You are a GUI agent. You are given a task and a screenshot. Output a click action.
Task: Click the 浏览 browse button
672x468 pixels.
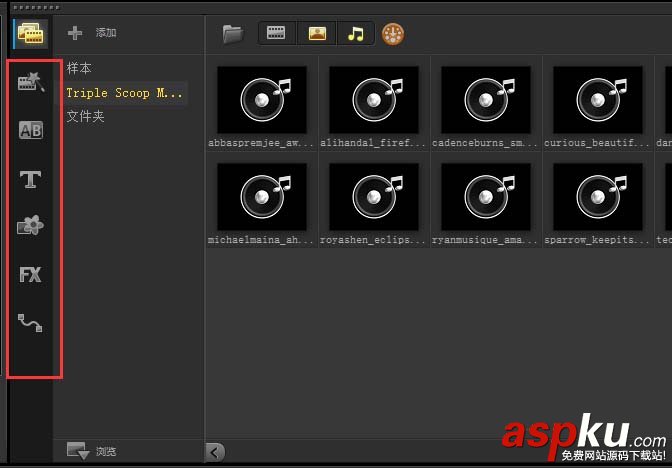pyautogui.click(x=106, y=451)
